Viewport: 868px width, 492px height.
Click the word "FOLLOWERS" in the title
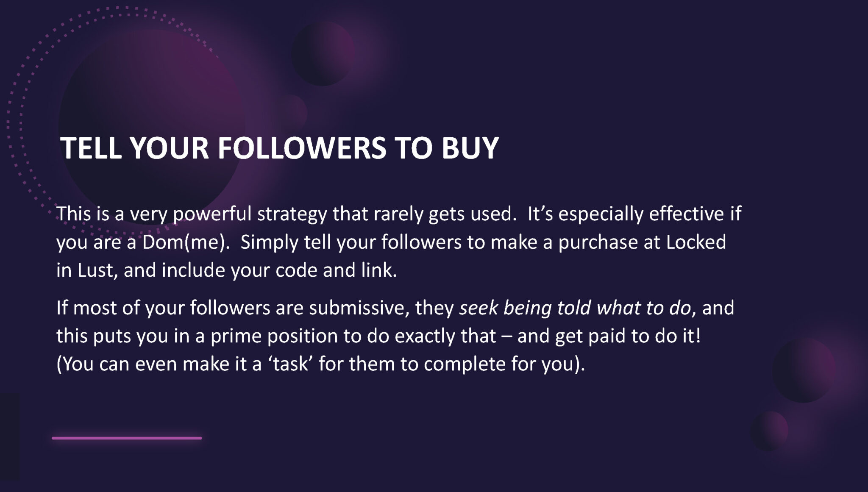click(x=302, y=148)
